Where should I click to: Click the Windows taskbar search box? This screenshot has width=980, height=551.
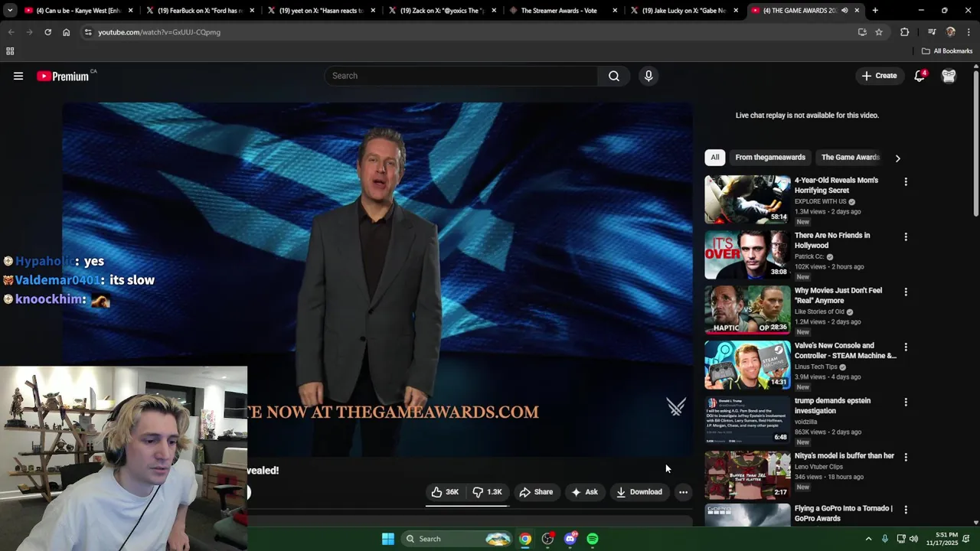456,539
